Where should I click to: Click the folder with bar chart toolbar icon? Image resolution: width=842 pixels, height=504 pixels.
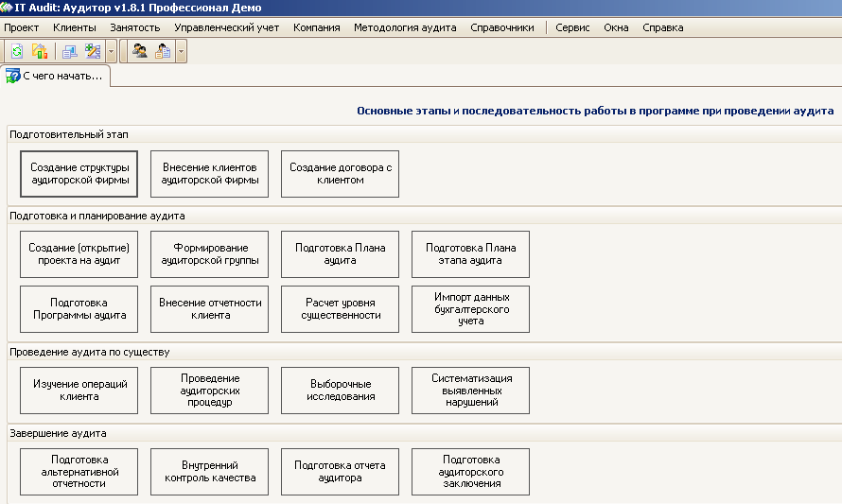click(x=39, y=51)
